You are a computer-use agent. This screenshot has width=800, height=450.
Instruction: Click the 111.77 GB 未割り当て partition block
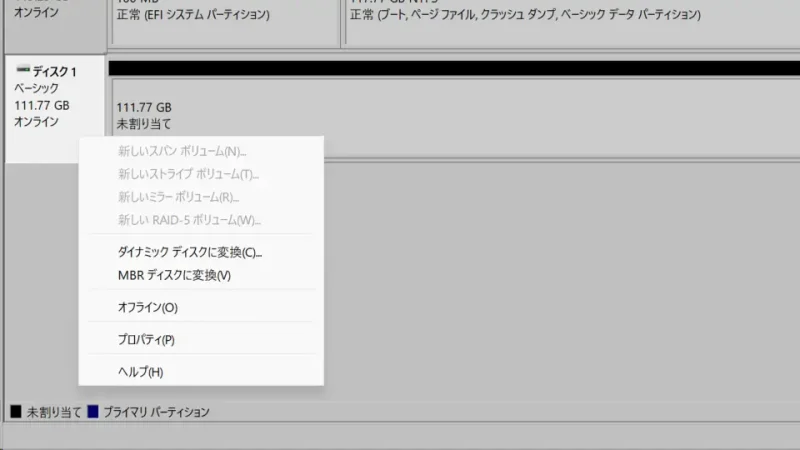point(456,117)
